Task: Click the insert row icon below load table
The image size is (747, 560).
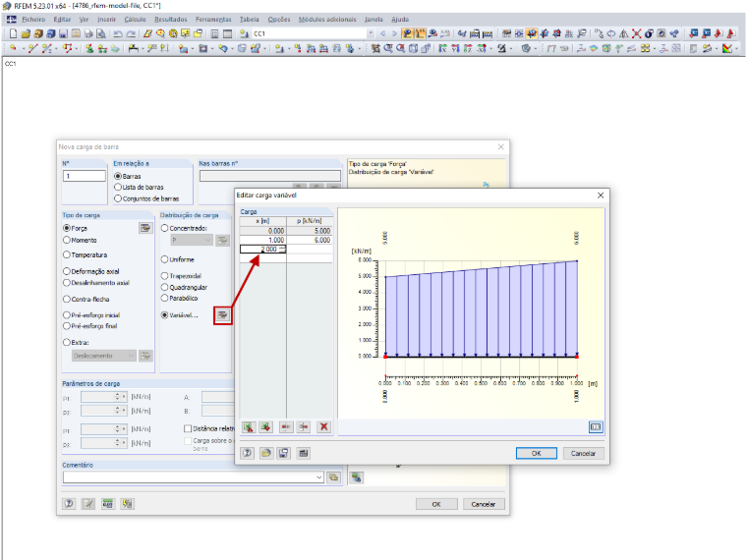Action: tap(286, 426)
